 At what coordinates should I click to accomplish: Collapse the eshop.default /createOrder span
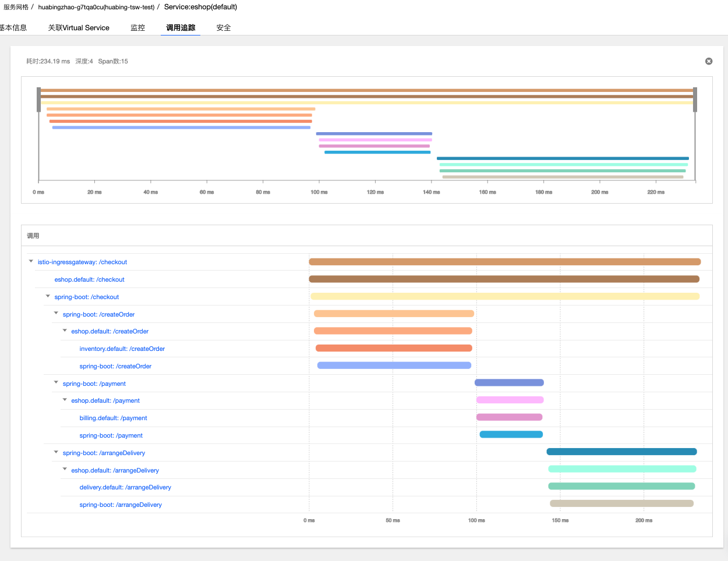65,331
